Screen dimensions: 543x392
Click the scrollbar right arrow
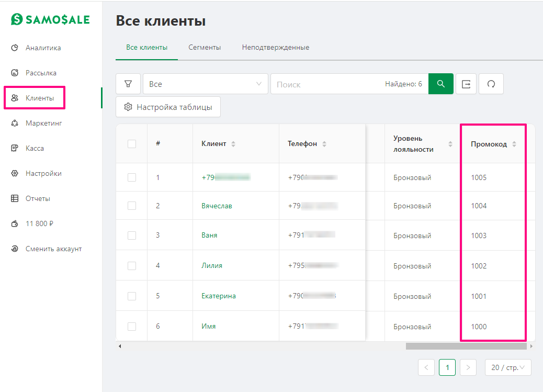click(x=531, y=346)
